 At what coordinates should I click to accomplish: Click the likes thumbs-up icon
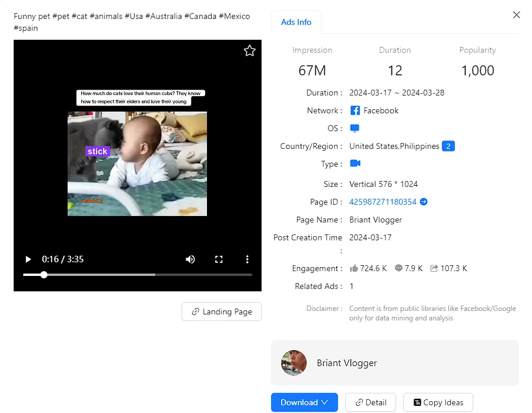coord(354,268)
